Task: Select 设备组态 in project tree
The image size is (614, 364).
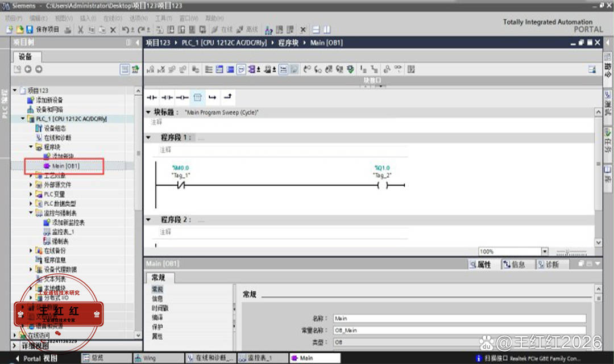Action: pyautogui.click(x=55, y=128)
